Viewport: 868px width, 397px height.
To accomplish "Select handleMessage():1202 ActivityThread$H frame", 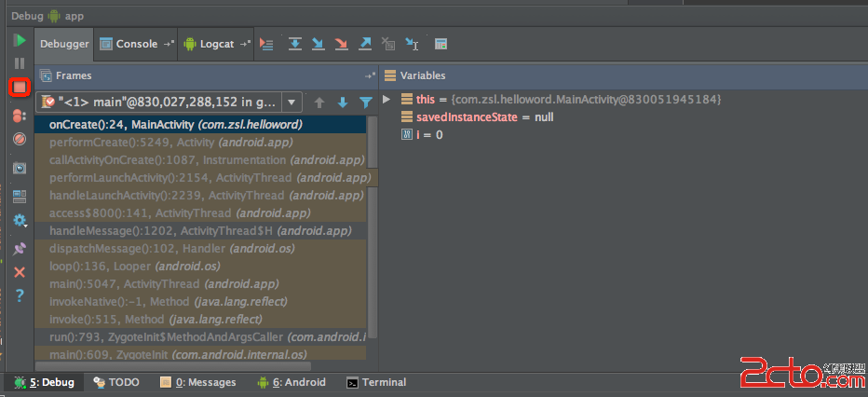I will [x=200, y=231].
